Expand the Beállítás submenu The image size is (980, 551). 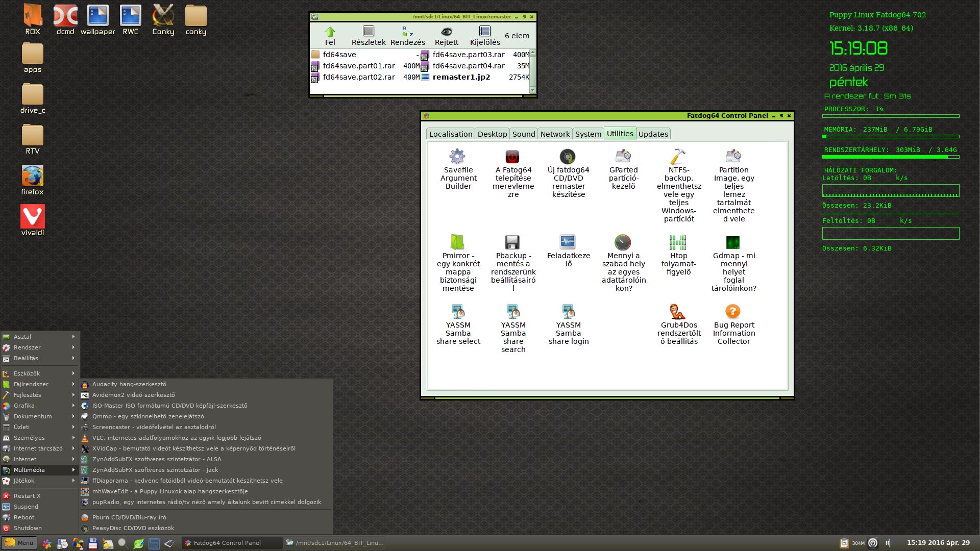tap(40, 358)
